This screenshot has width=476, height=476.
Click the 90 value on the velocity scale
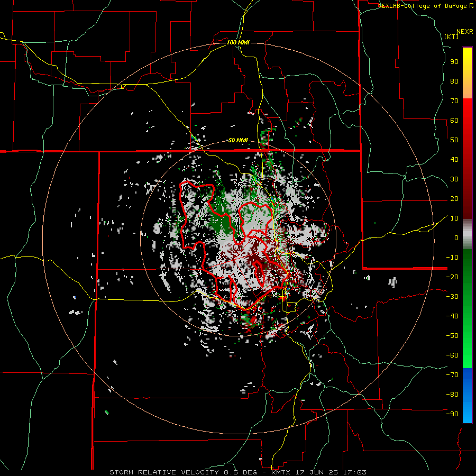pos(454,62)
